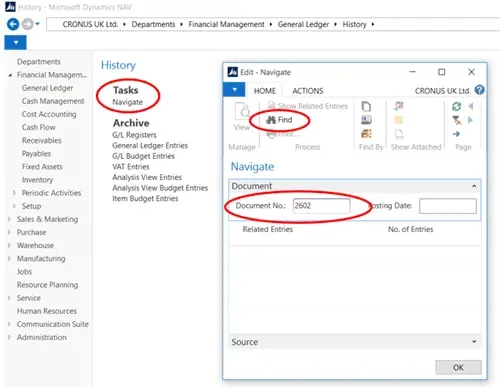
Task: Select Cash Flow in navigation tree
Action: (x=39, y=127)
